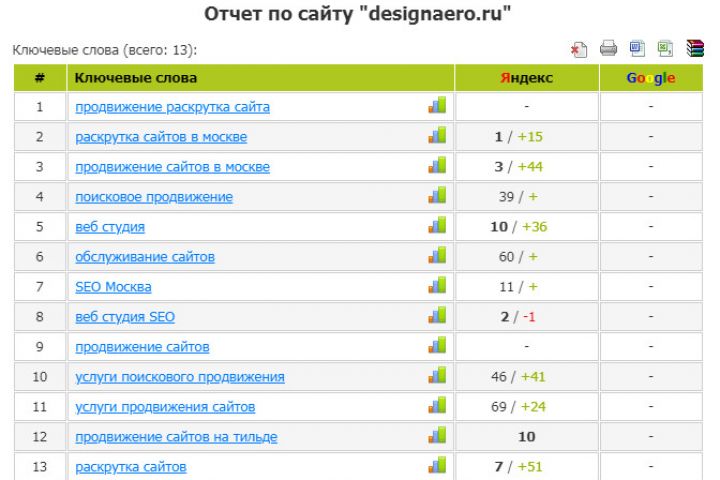Click the bold Yandex value 10 in row 12
The height and width of the screenshot is (480, 720).
(x=527, y=437)
